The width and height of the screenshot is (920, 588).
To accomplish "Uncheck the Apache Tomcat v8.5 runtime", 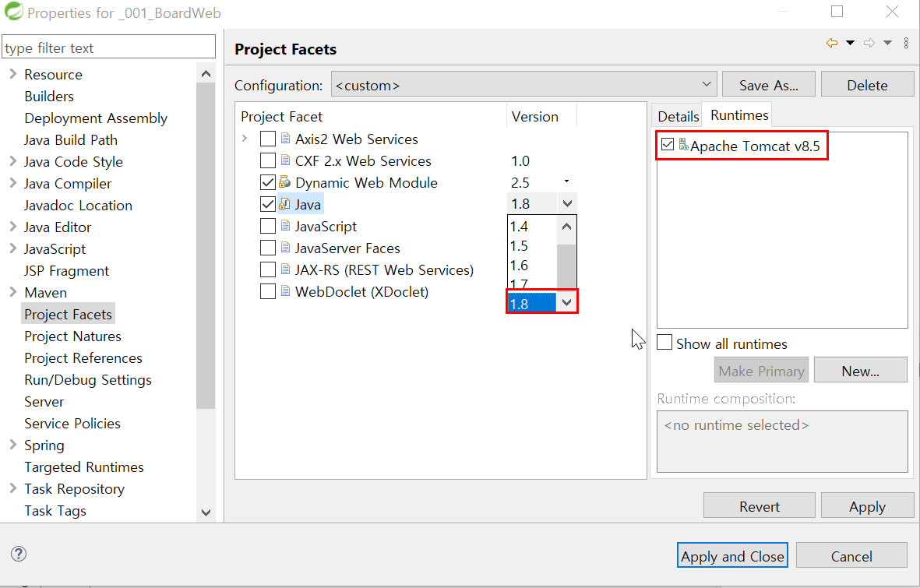I will pos(667,144).
